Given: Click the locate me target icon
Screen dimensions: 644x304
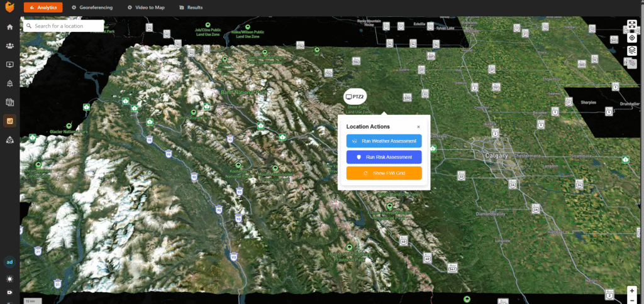Looking at the screenshot, I should point(631,38).
